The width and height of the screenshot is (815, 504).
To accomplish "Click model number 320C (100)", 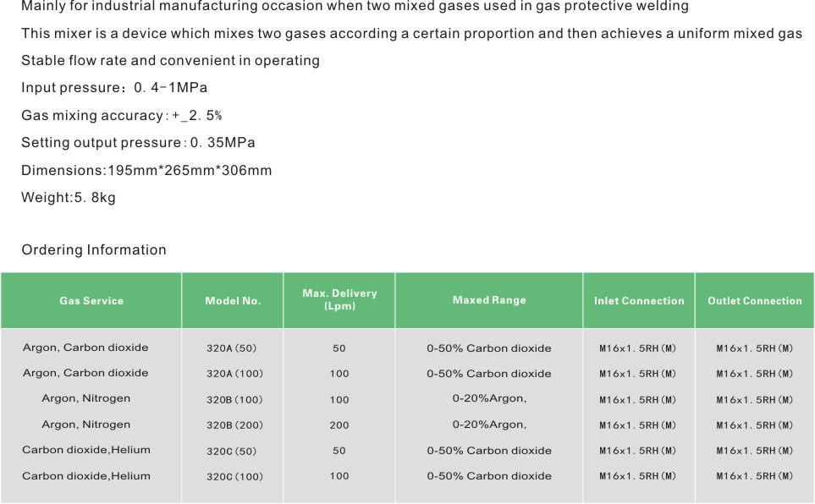I will point(234,476).
